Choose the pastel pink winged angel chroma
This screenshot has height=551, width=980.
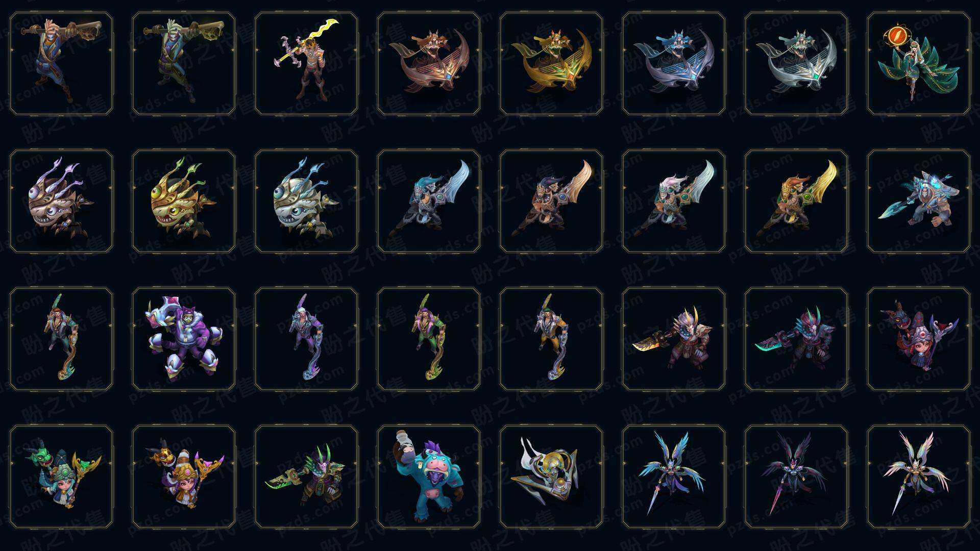click(x=919, y=477)
